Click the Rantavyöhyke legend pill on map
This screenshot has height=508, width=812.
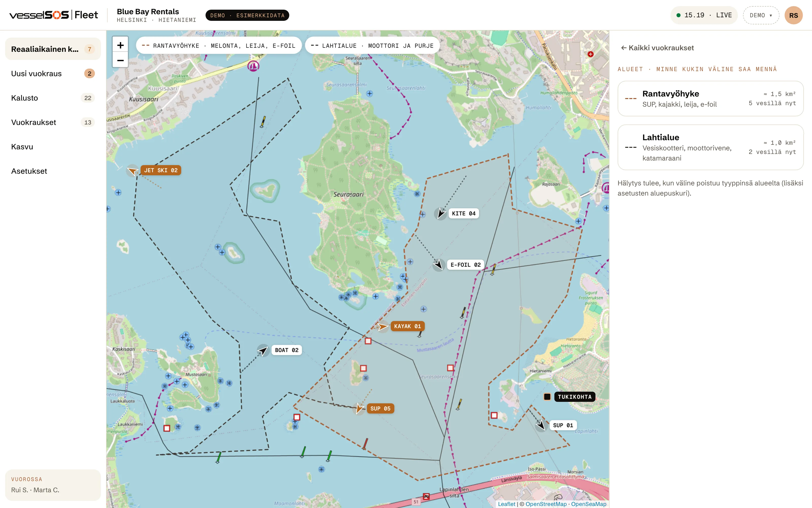coord(218,45)
